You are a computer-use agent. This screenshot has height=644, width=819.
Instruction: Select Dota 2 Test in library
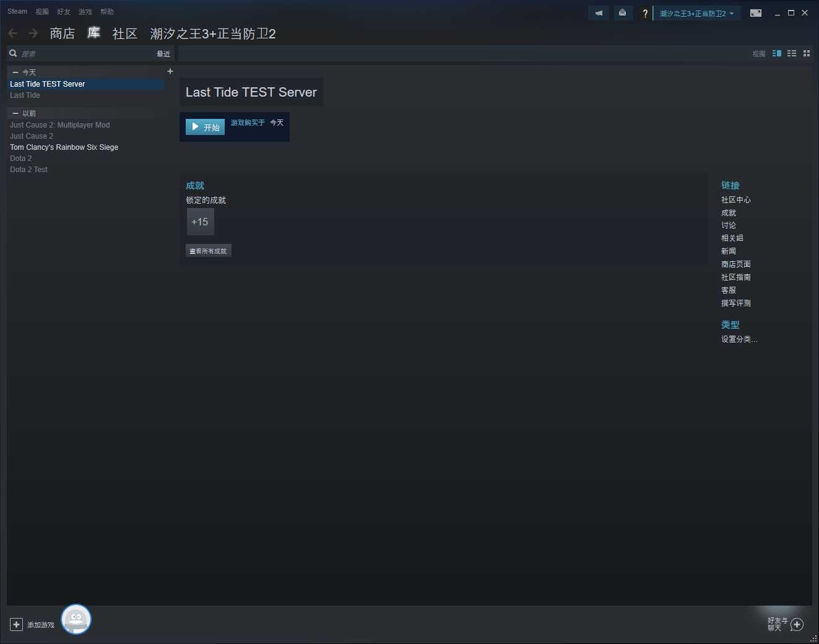coord(86,170)
